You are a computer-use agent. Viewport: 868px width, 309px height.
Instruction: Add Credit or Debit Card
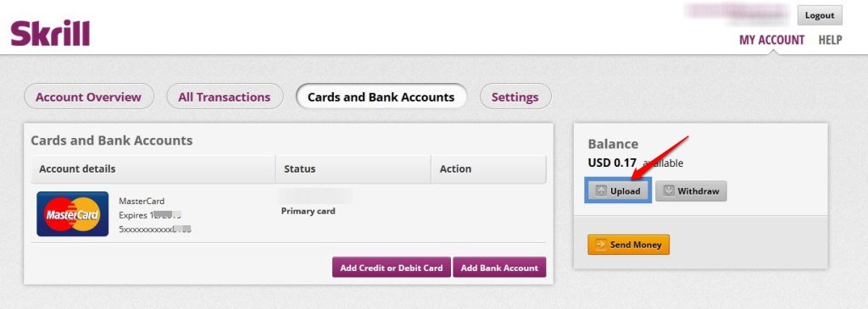pos(392,268)
